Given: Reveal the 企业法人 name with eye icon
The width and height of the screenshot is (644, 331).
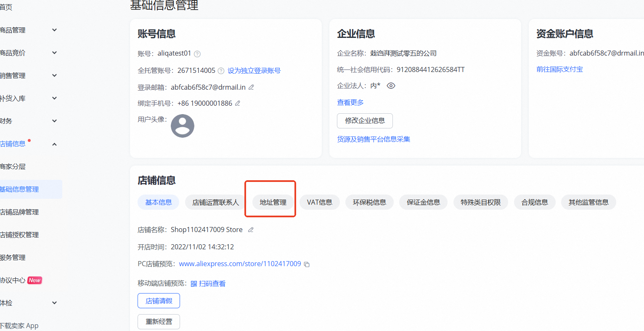Looking at the screenshot, I should [x=391, y=86].
